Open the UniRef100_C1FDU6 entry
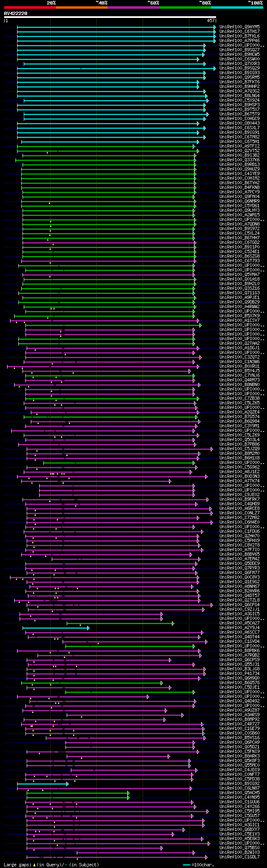This screenshot has height=868, width=267. tap(239, 531)
